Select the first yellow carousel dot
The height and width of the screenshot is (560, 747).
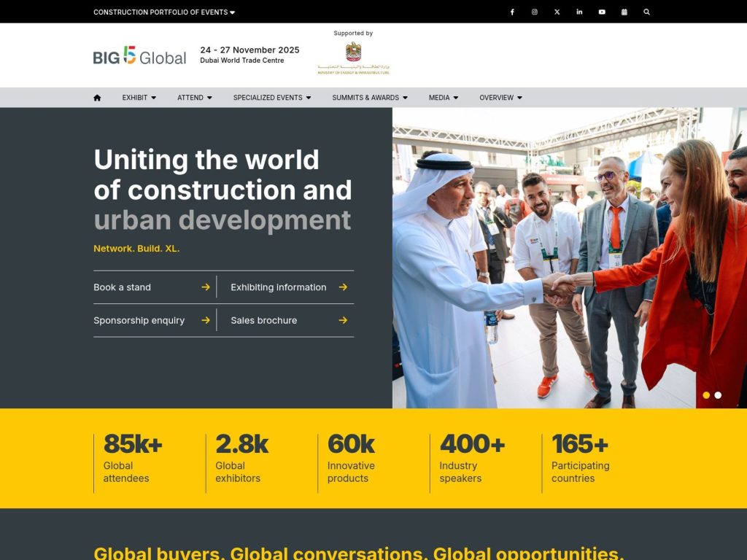point(706,395)
